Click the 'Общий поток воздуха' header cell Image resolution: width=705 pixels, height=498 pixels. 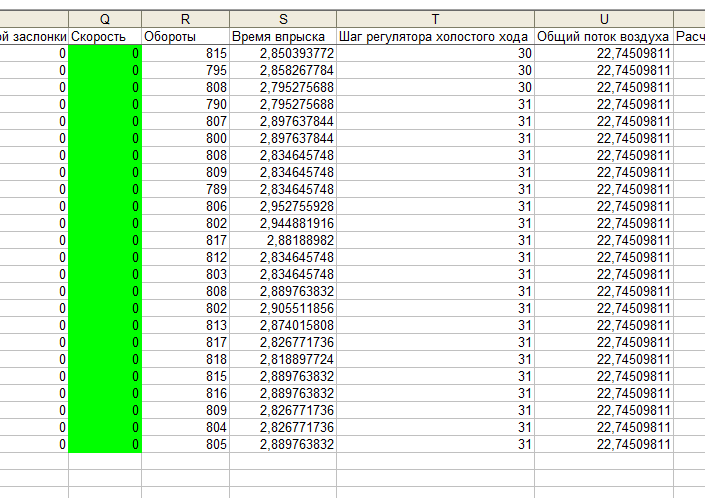coord(604,36)
